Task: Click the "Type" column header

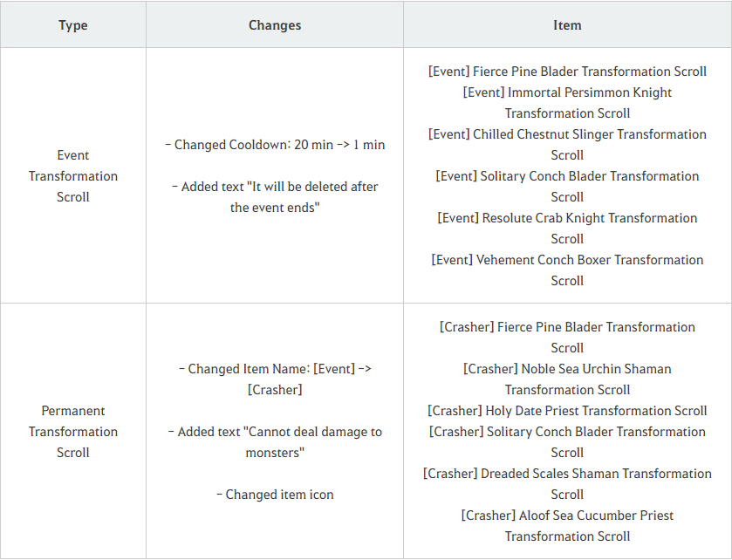Action: (73, 25)
